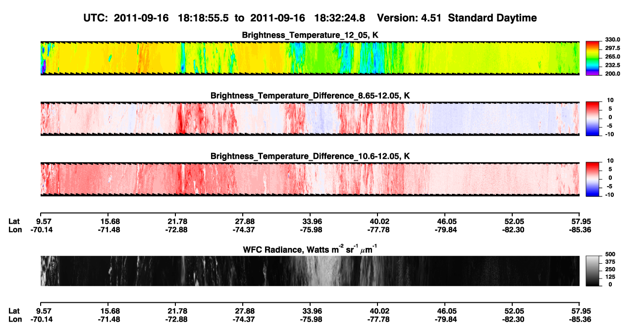Click the purple cold spot in the brightness temperature plot
Screen dimensions: 644x330
pyautogui.click(x=43, y=66)
